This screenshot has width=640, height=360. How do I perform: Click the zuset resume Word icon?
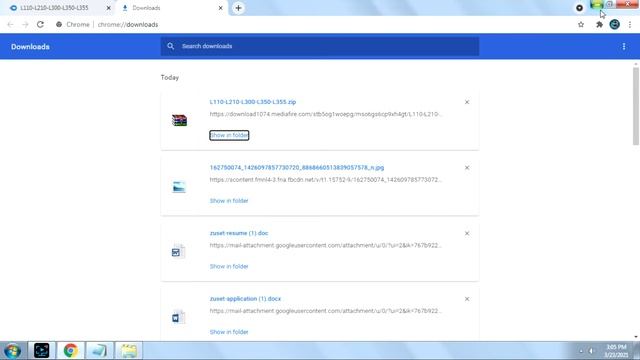click(178, 251)
